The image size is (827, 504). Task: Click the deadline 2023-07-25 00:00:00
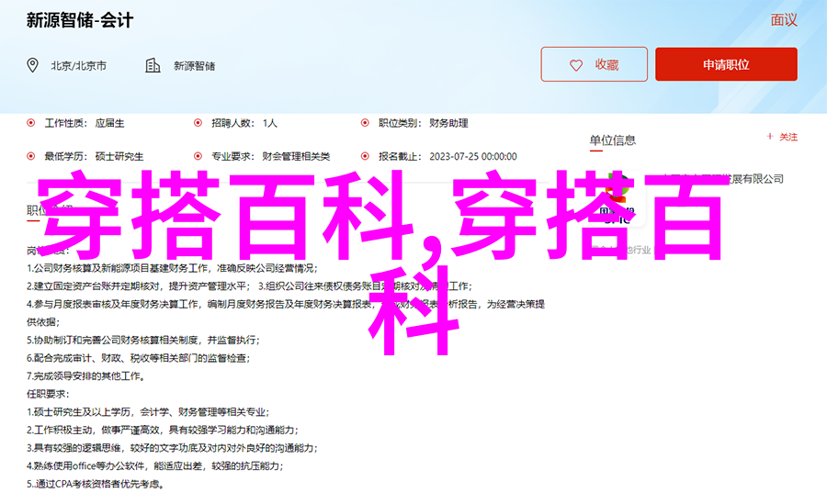[473, 157]
